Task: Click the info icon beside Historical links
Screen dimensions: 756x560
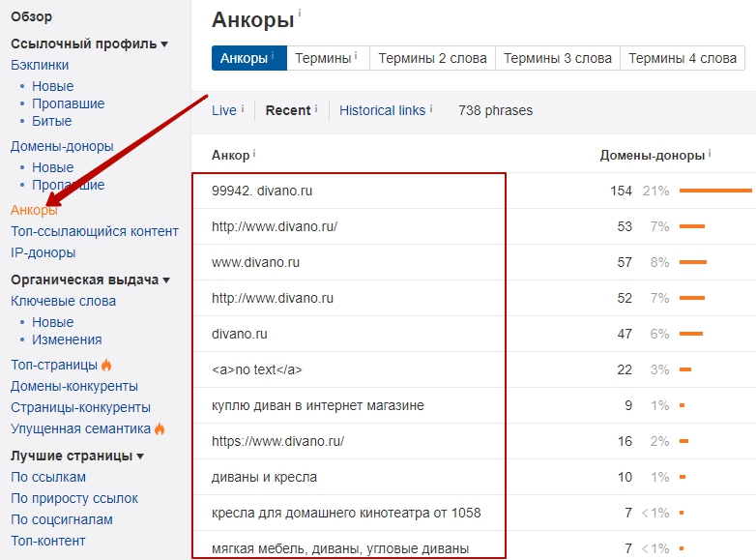Action: click(431, 108)
